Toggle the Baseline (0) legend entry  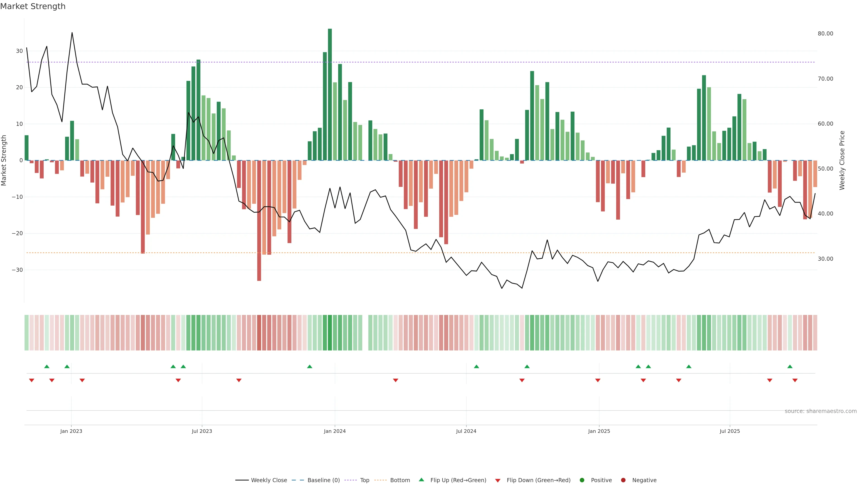(323, 480)
